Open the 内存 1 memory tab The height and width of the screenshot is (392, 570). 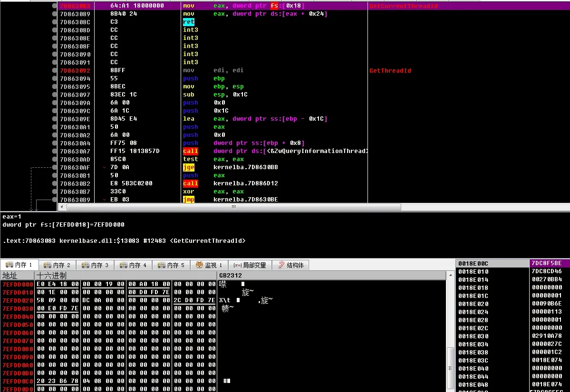19,265
